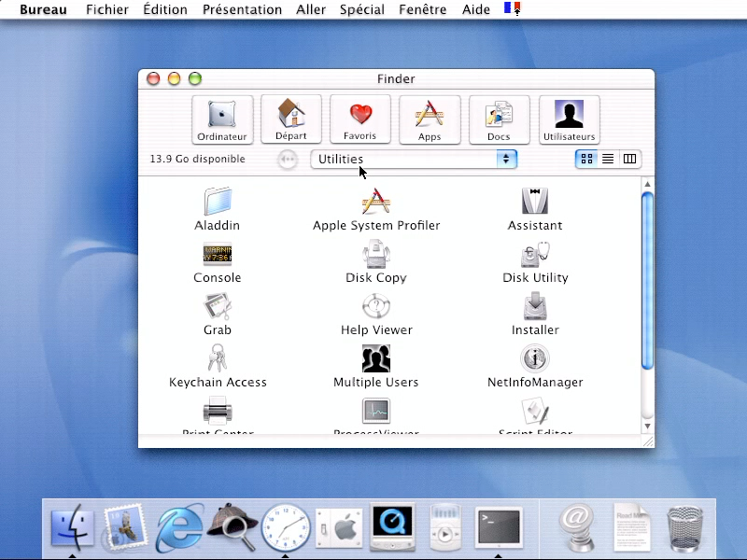747x560 pixels.
Task: Launch Internet Explorer from the Dock
Action: (x=179, y=527)
